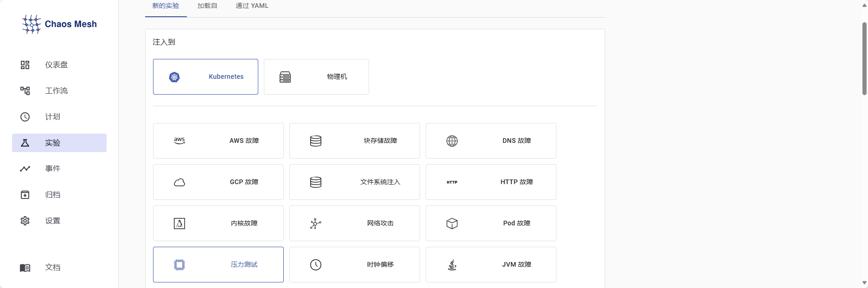The image size is (868, 288).
Task: Click the 网络攻击 network node icon
Action: pos(316,224)
